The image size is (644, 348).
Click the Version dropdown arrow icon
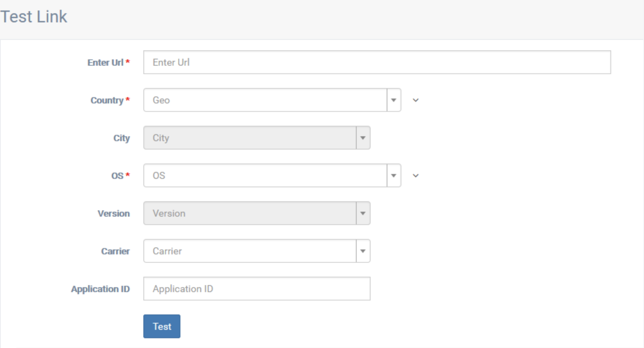point(363,213)
